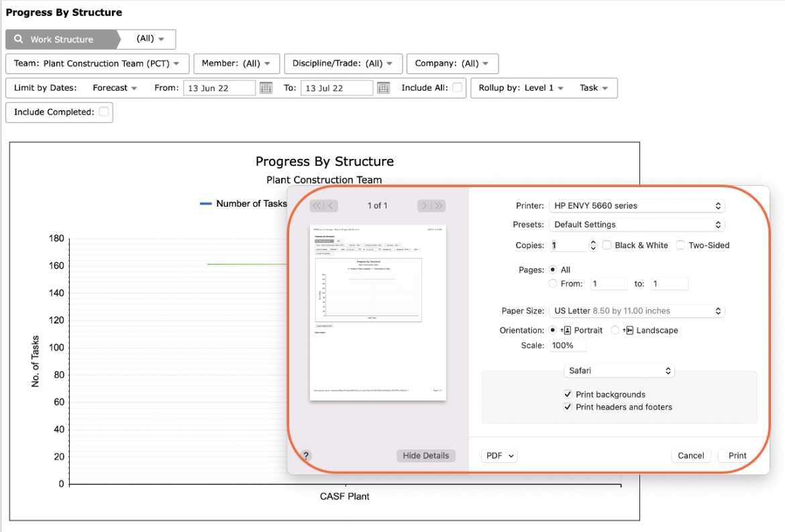The image size is (785, 532).
Task: Open the Presets Default Settings dropdown
Action: (637, 225)
